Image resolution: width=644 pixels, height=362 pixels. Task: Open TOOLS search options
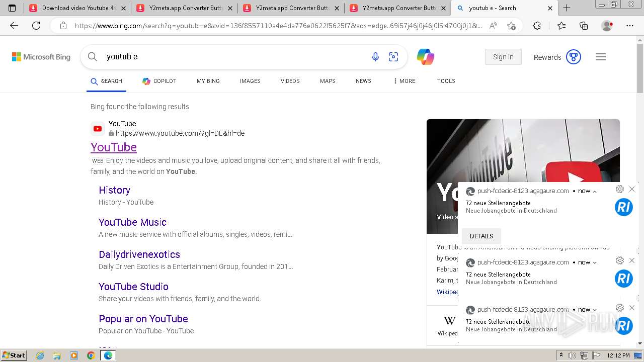coord(446,81)
